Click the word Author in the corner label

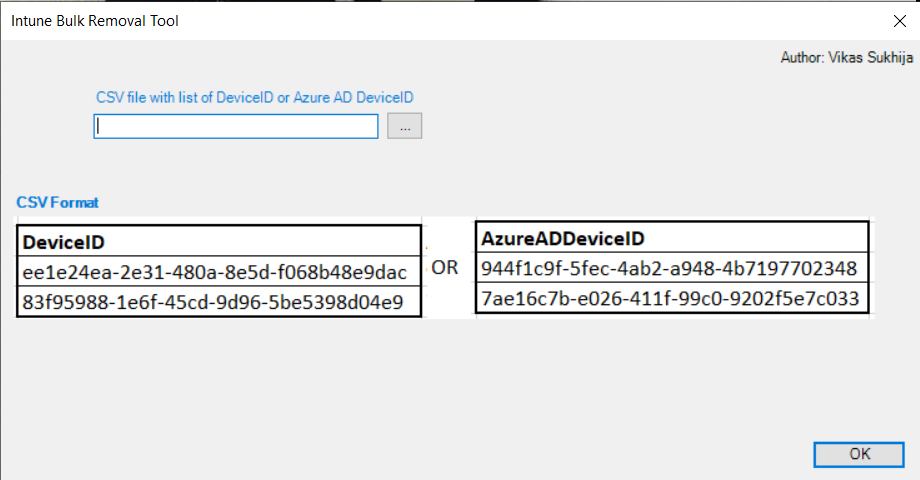pyautogui.click(x=801, y=58)
